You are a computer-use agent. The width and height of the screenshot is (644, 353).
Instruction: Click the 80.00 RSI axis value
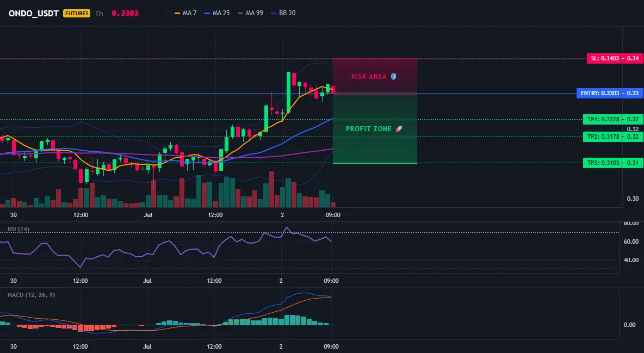[x=631, y=224]
